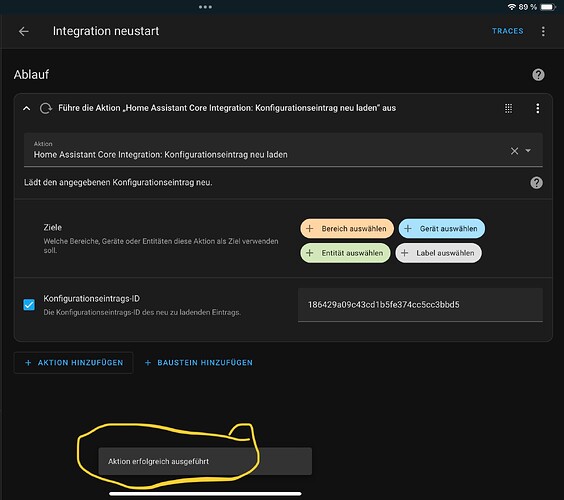564x500 pixels.
Task: Uncheck the Konfigurationseintrags-ID checkbox
Action: [x=29, y=305]
